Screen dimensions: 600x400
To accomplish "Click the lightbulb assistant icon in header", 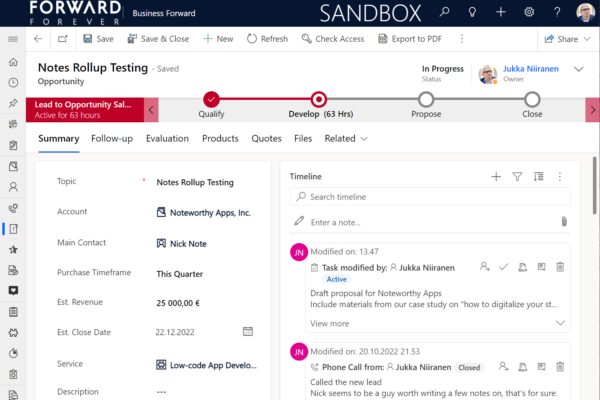I will coord(472,12).
